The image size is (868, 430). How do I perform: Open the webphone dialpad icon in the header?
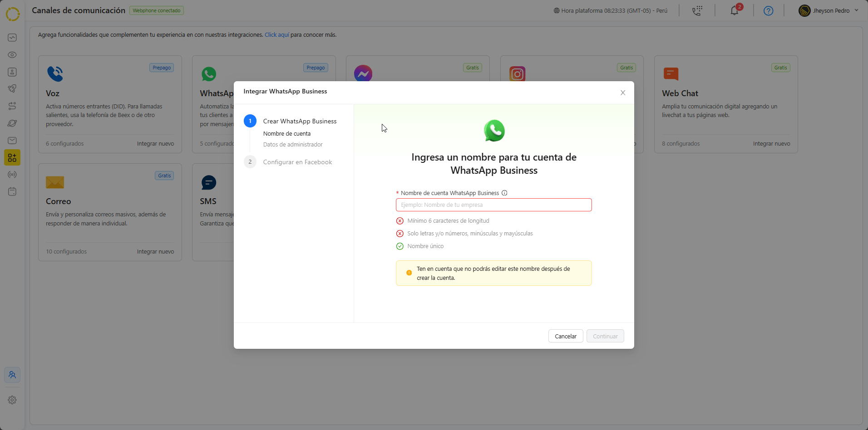coord(697,10)
